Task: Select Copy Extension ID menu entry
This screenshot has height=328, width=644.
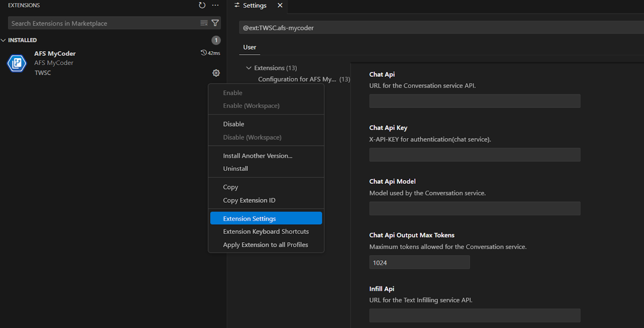Action: (266, 200)
